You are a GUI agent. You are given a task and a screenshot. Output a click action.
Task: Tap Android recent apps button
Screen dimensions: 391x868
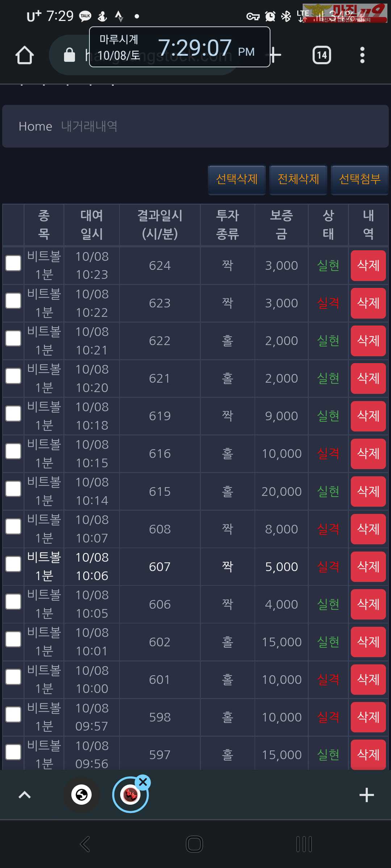pos(304,844)
